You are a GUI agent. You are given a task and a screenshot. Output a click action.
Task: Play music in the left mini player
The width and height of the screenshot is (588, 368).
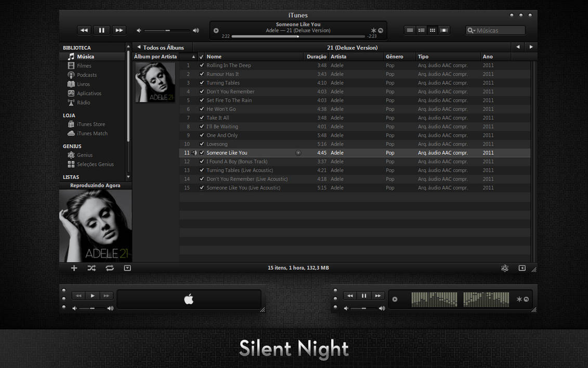(x=92, y=296)
